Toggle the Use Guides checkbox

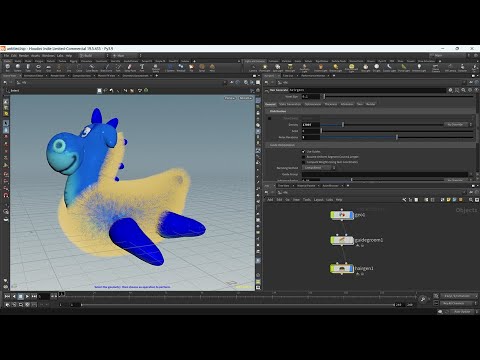(303, 151)
